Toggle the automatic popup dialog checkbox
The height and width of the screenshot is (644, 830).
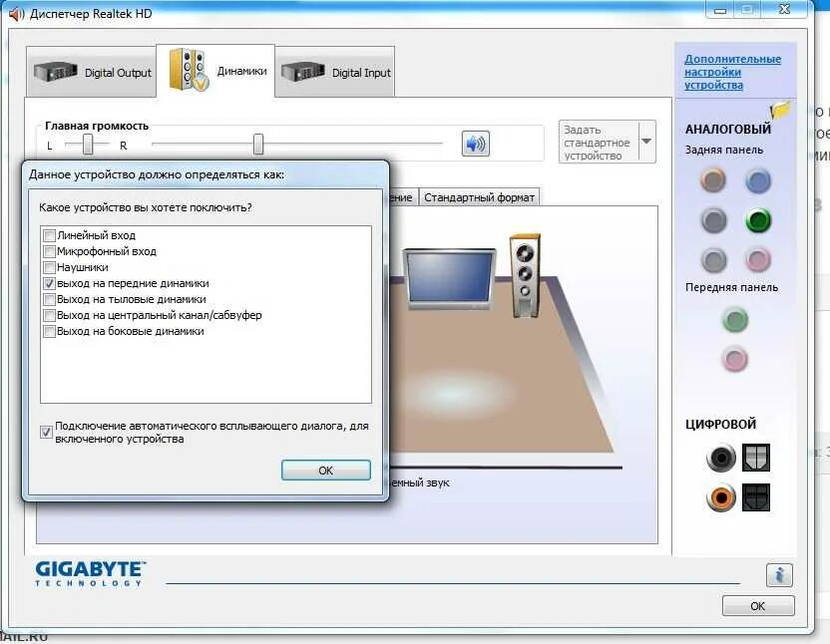pyautogui.click(x=46, y=432)
